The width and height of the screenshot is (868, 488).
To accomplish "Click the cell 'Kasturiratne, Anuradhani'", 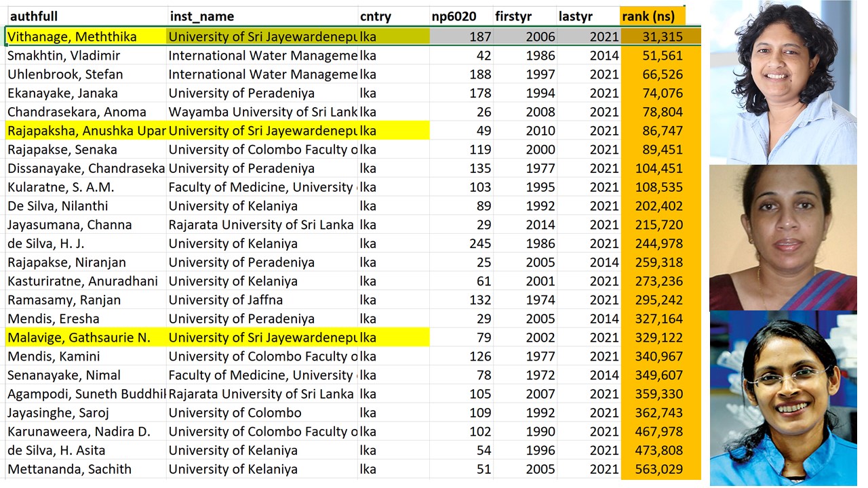I will coord(86,281).
